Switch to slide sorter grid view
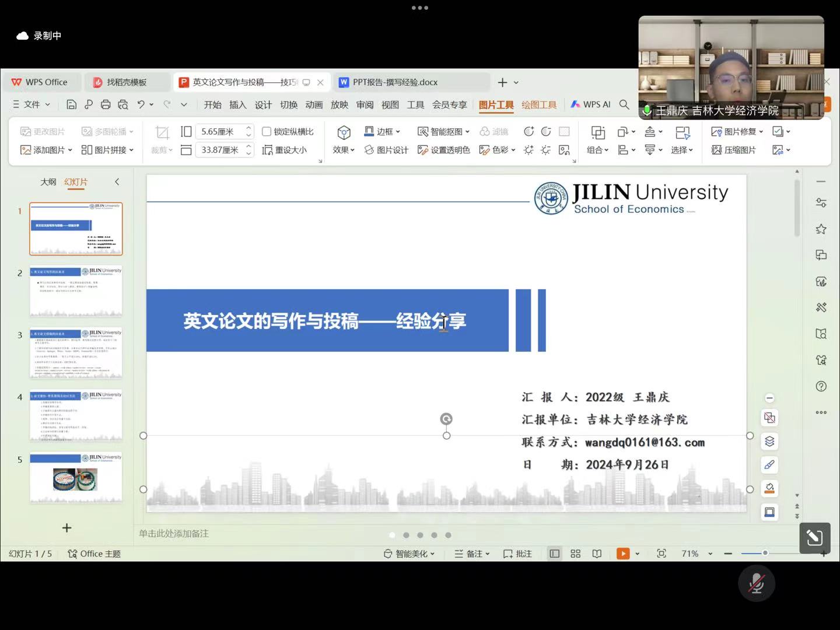The image size is (840, 630). click(x=575, y=554)
